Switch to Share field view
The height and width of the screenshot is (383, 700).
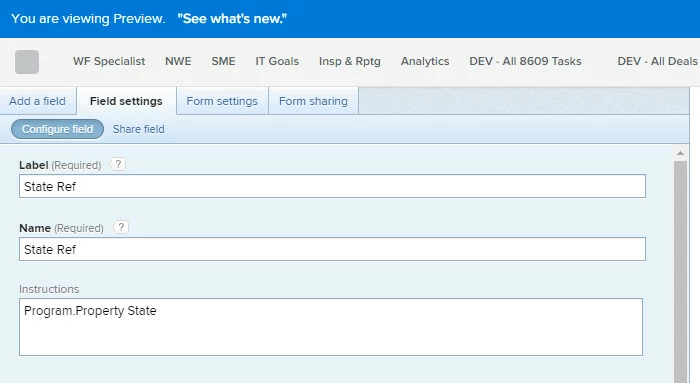point(139,129)
